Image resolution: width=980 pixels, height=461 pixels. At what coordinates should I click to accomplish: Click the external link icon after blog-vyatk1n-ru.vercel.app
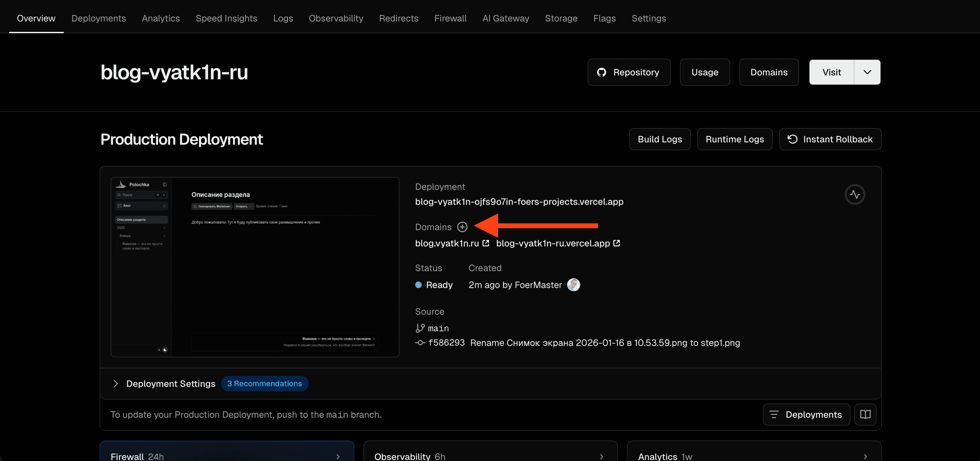(x=617, y=243)
